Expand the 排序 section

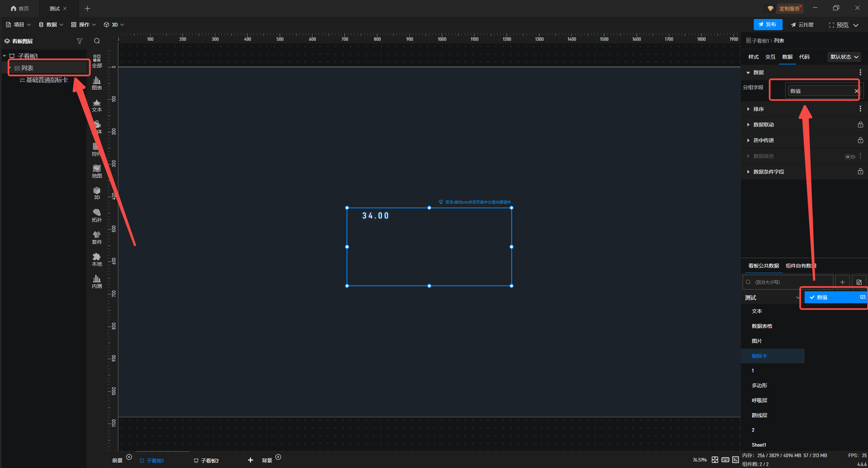pyautogui.click(x=758, y=109)
